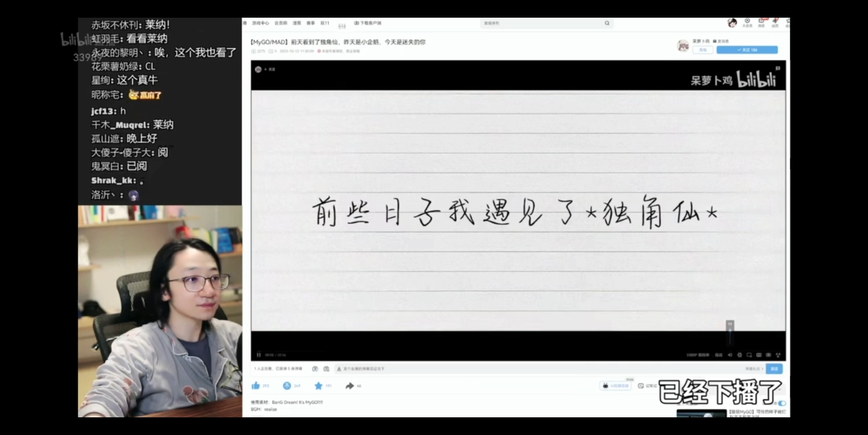
Task: Enter fullscreen mode in the player
Action: click(778, 355)
